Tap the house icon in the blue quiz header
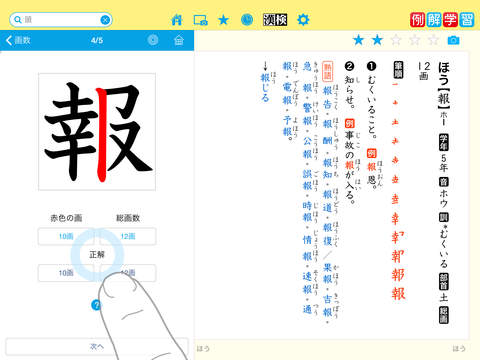 179,40
